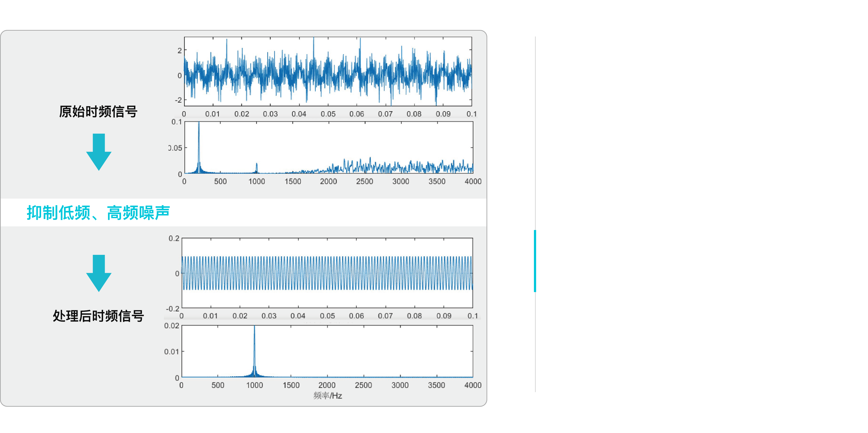Click the filtered sinusoidal time-domain waveform plot
This screenshot has height=433, width=868.
(x=327, y=273)
